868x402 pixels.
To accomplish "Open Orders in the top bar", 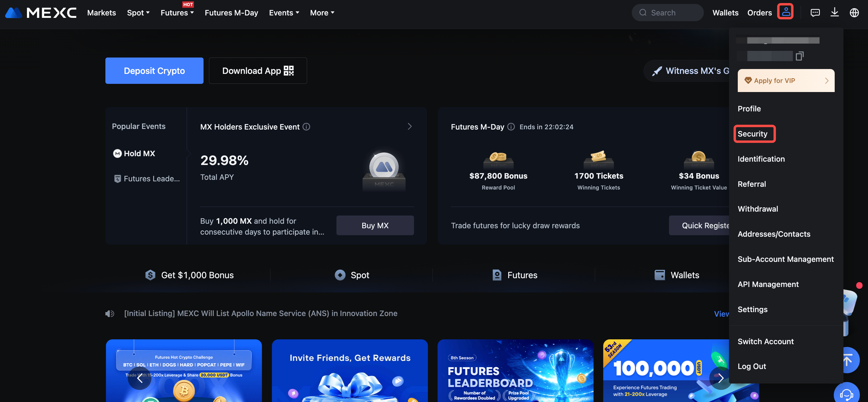I will click(x=759, y=13).
